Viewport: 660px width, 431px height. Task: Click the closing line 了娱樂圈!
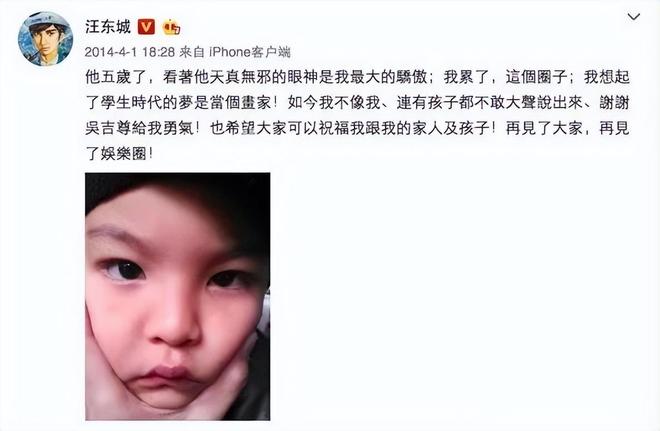(120, 154)
